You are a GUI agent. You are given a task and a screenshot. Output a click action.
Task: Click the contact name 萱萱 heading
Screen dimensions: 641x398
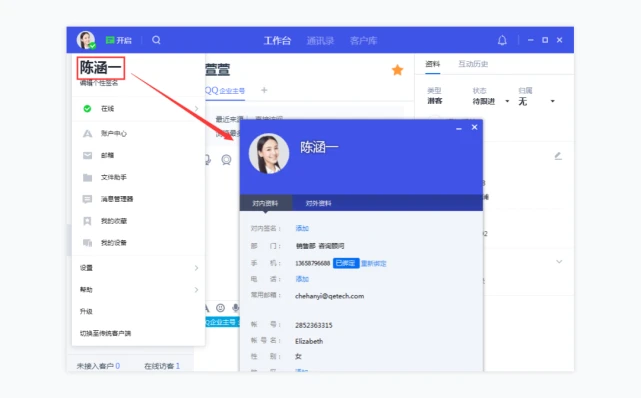click(x=217, y=70)
